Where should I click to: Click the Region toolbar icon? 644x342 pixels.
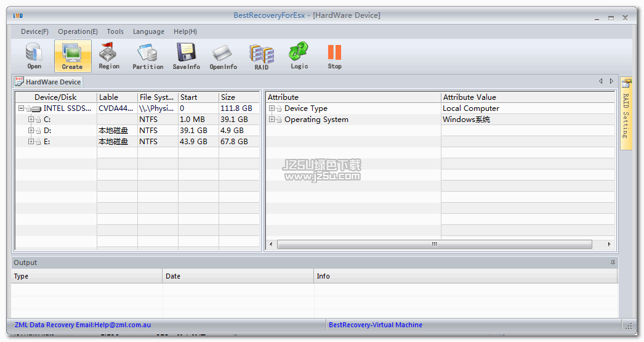click(109, 56)
